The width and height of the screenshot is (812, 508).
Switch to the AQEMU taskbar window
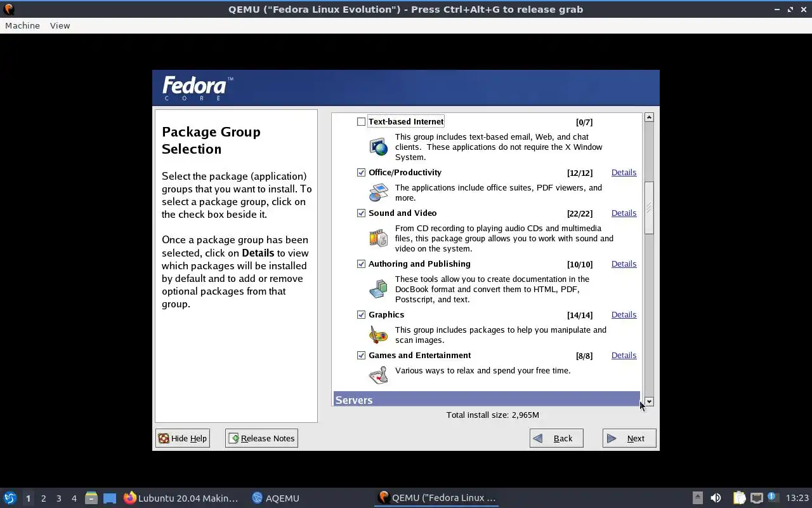276,498
